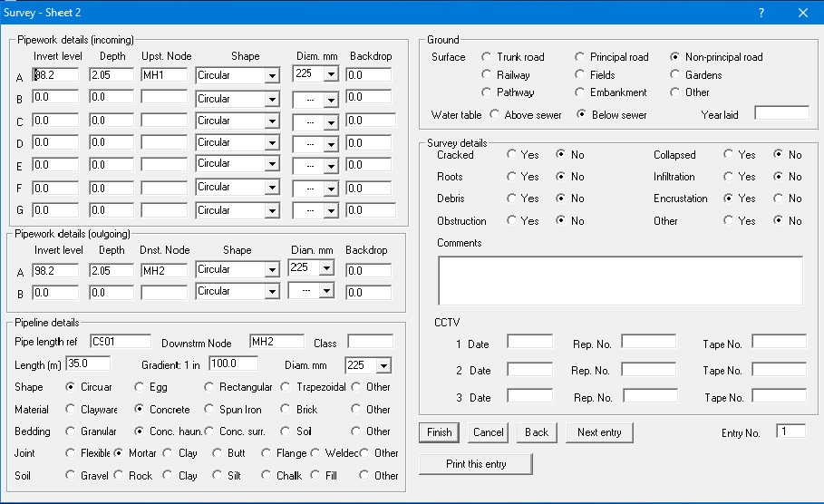824x504 pixels.
Task: Click the Comments text box
Action: click(x=621, y=281)
